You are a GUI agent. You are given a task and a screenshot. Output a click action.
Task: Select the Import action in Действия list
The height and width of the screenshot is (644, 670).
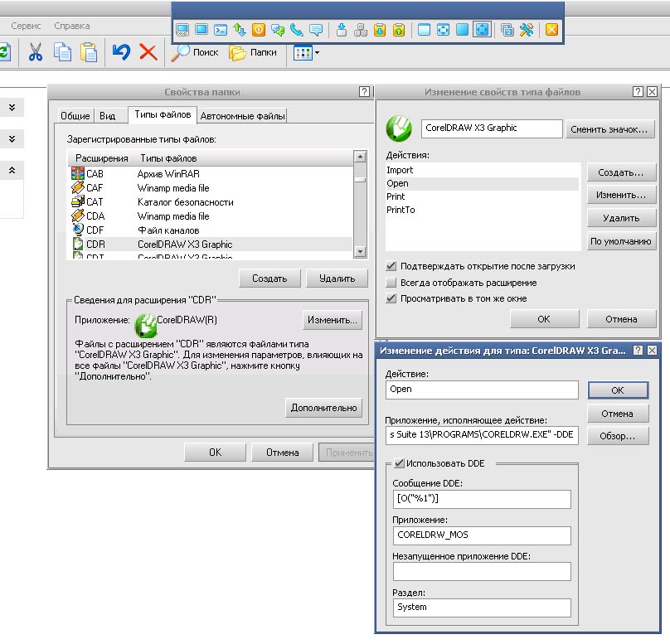[483, 170]
